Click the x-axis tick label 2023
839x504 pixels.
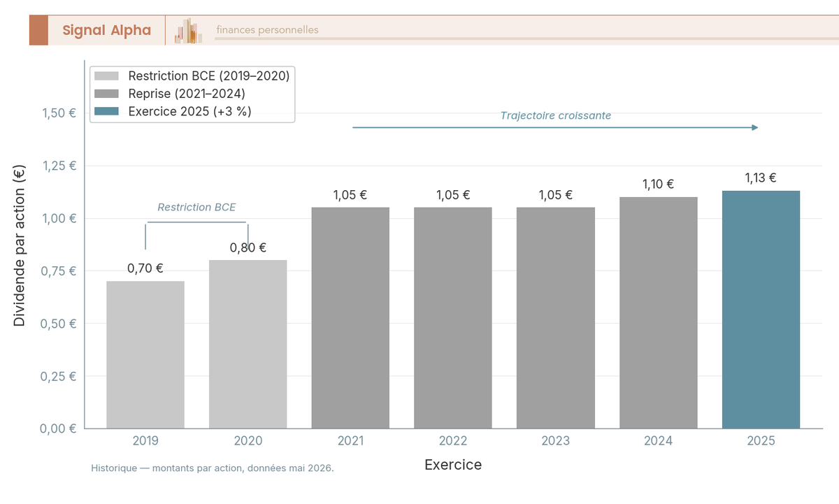pyautogui.click(x=556, y=441)
